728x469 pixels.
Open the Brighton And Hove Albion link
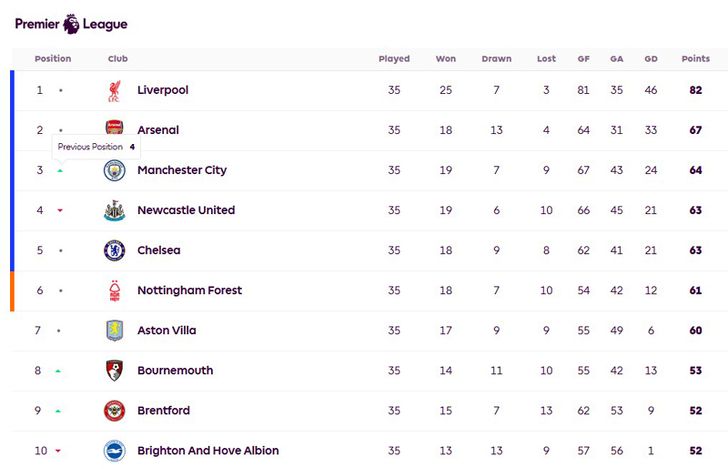(208, 451)
